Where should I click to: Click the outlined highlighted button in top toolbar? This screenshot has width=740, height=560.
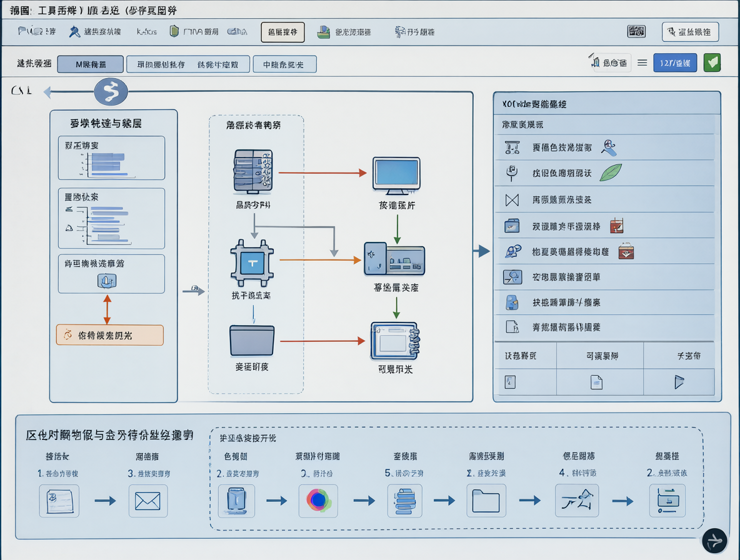coord(282,32)
